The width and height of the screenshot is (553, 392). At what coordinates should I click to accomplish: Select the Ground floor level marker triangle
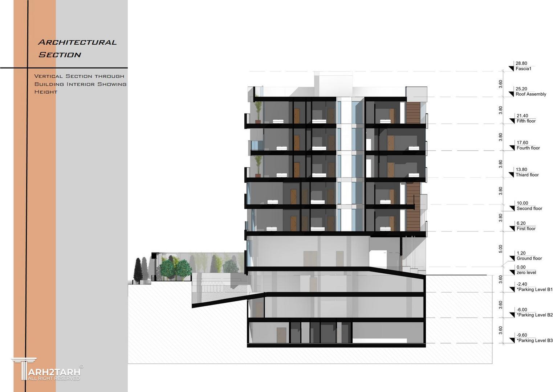click(x=511, y=258)
